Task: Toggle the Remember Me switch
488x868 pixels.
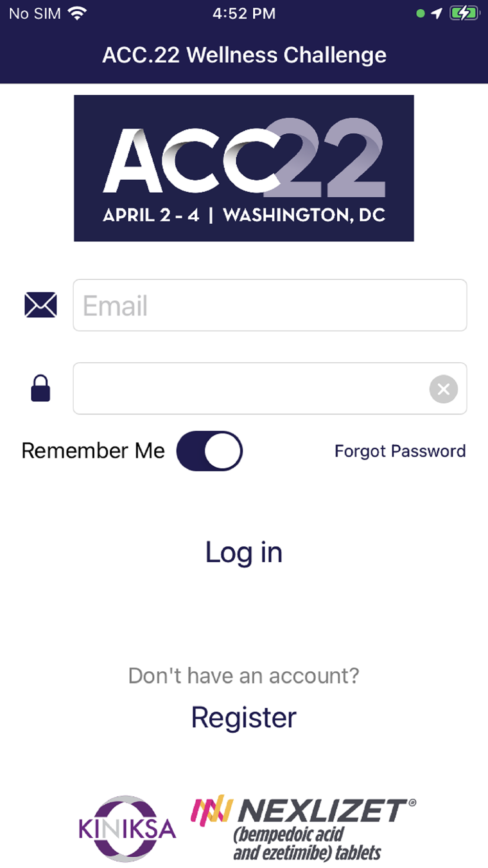Action: click(x=209, y=451)
